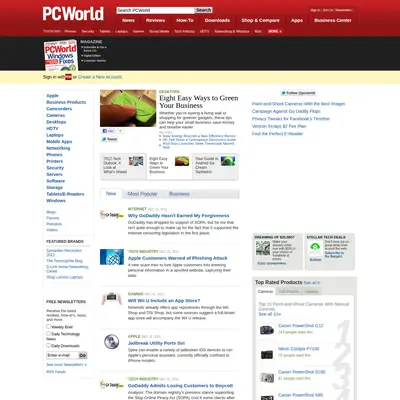This screenshot has width=400, height=400.
Task: Open Will Wii U Include an App Store
Action: pos(164,301)
